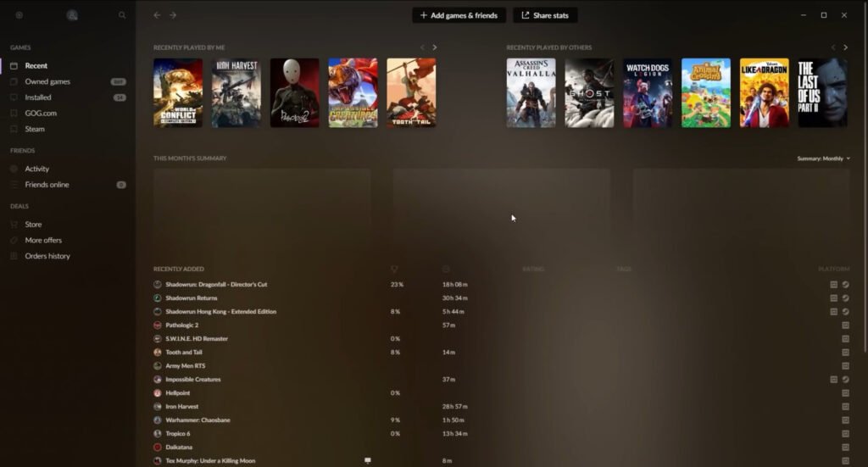Open The Last of Us Part II cover

point(822,93)
